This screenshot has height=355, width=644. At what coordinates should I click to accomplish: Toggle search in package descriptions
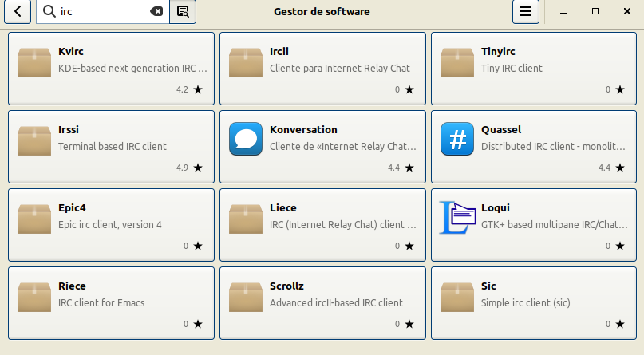183,11
